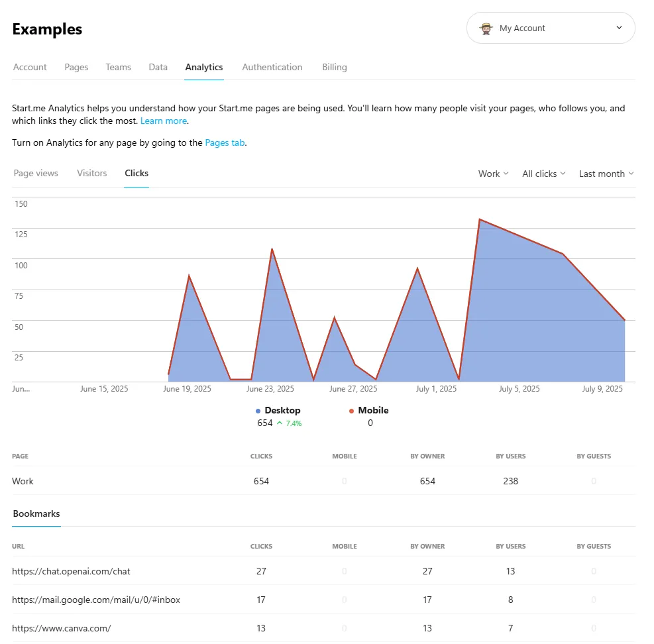The height and width of the screenshot is (644, 654).
Task: Go to the Data tab
Action: (x=158, y=67)
